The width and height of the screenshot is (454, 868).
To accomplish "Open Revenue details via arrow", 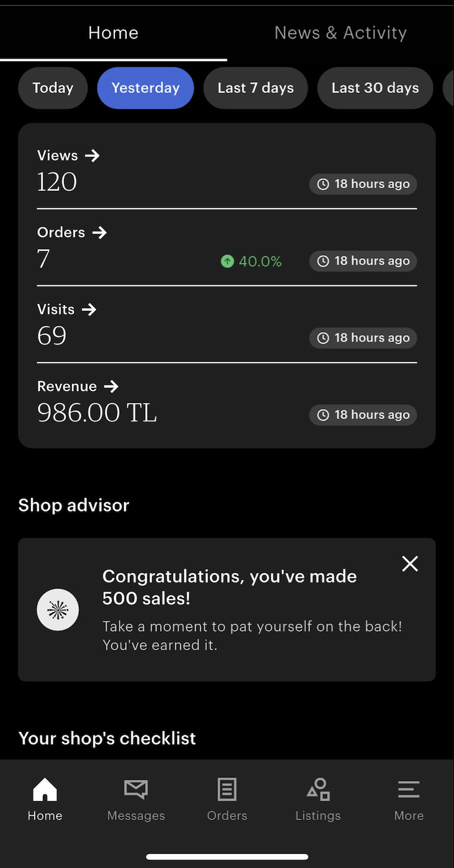I will pyautogui.click(x=111, y=387).
